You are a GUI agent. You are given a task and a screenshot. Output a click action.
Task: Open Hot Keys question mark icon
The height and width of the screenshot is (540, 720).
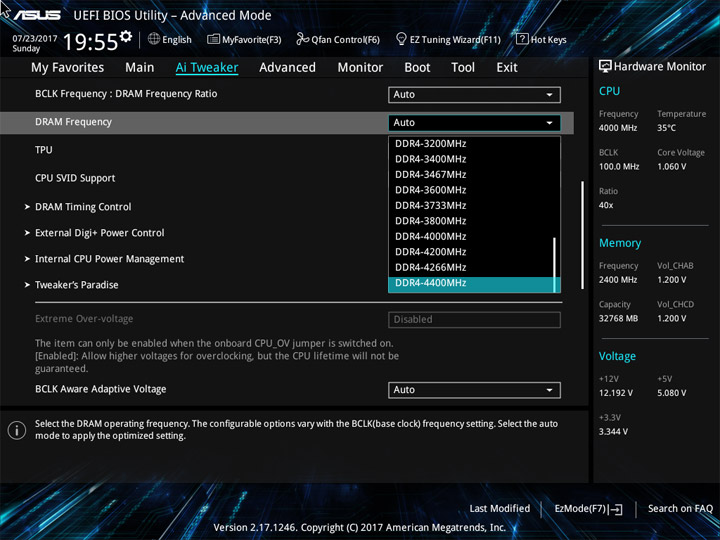point(522,39)
